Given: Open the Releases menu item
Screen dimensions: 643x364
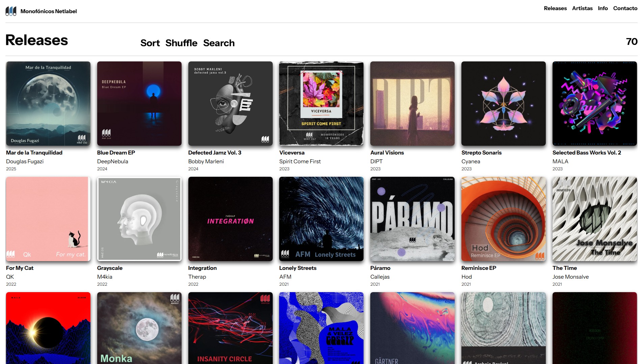Looking at the screenshot, I should tap(555, 8).
